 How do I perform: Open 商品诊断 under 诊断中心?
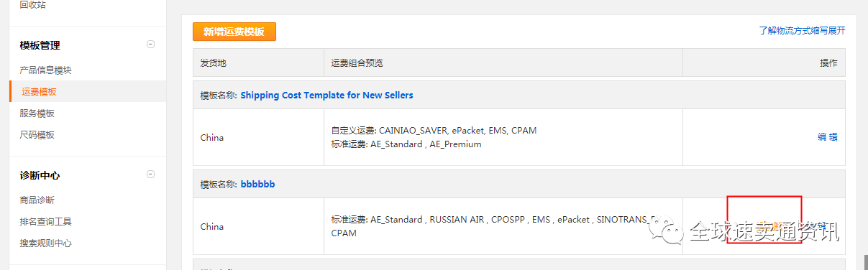(x=37, y=200)
